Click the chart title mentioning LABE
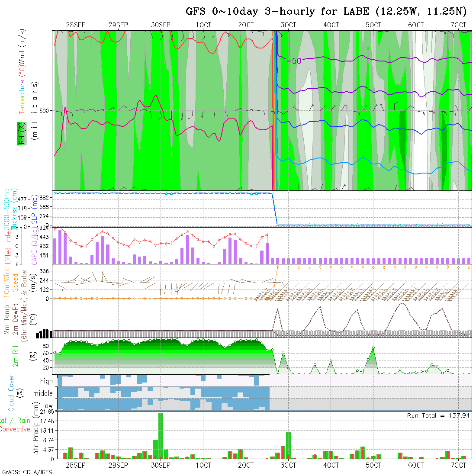476x476 pixels. pos(326,11)
